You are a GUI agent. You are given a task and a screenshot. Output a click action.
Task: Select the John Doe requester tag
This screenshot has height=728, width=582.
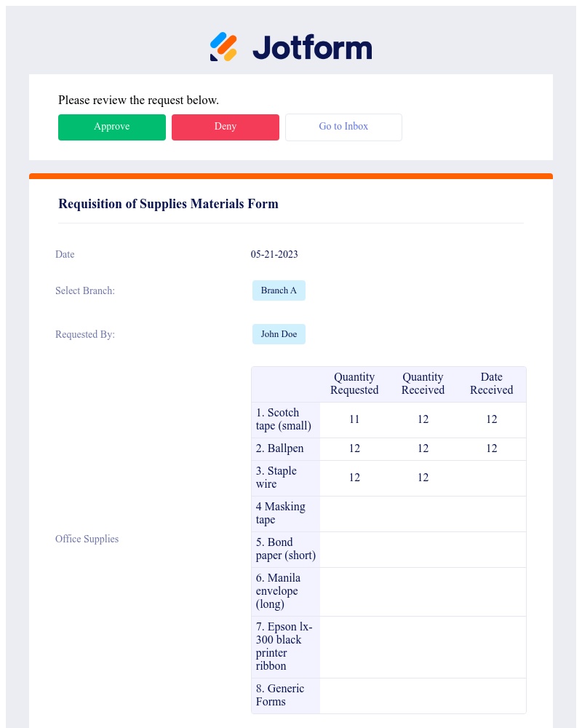pyautogui.click(x=279, y=334)
